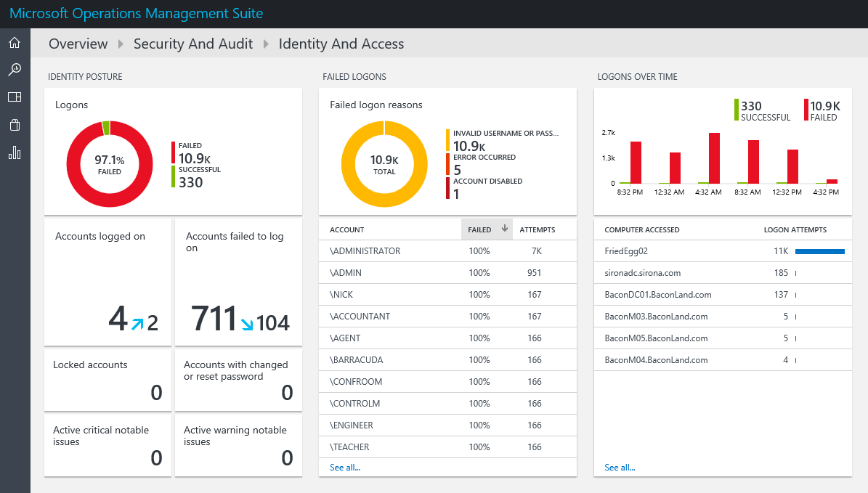Select Overview in the breadcrumb trail
868x493 pixels.
tap(78, 44)
